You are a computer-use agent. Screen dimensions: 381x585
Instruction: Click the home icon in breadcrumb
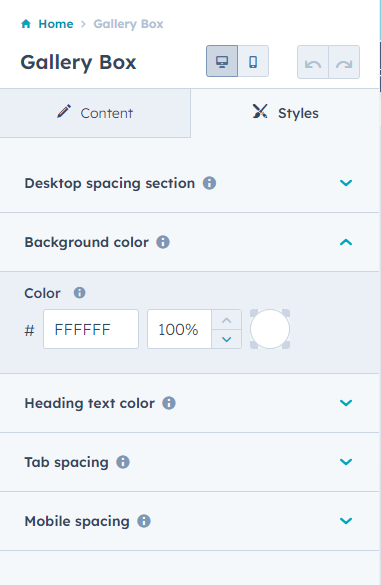(x=26, y=24)
